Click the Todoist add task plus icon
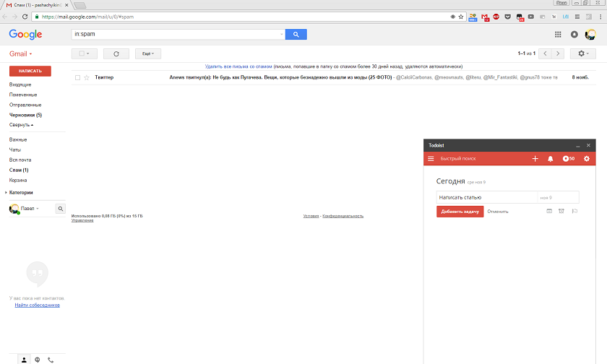The image size is (607, 364). [535, 159]
